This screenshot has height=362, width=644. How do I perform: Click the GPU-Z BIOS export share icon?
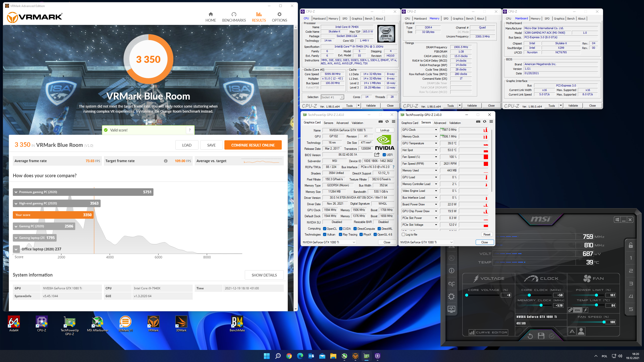point(377,155)
